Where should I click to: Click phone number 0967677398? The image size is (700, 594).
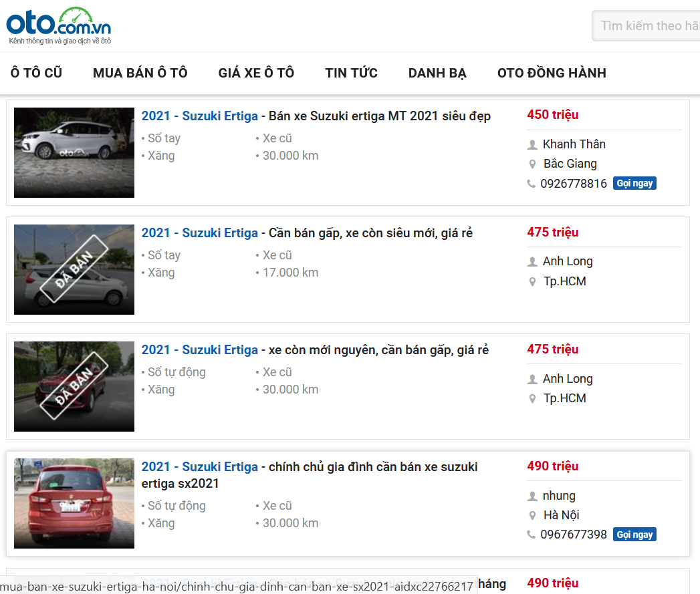point(574,535)
